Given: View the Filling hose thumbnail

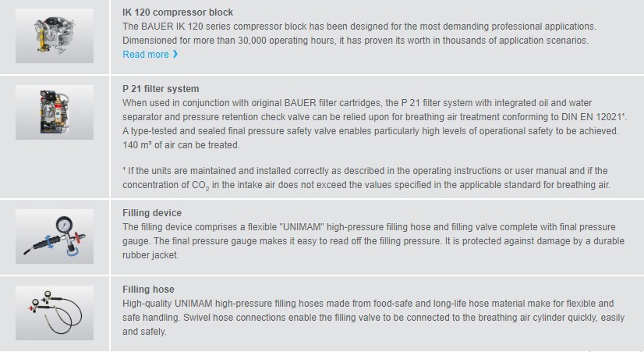Looking at the screenshot, I should (55, 313).
